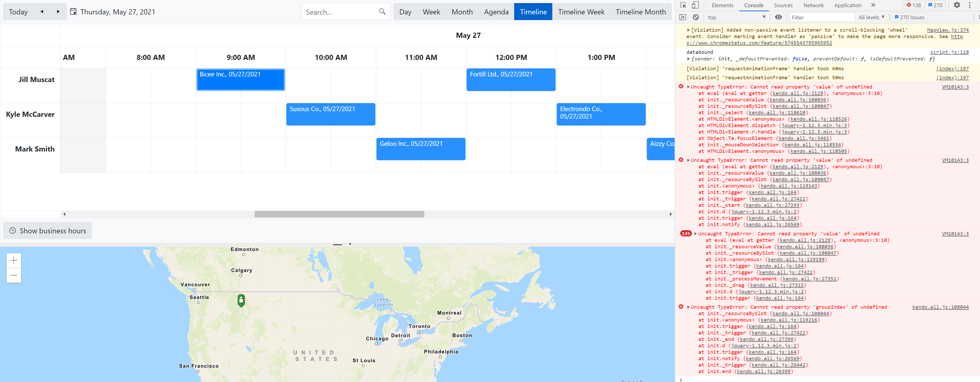This screenshot has width=980, height=382.
Task: Open the calendar date picker icon
Action: [73, 12]
